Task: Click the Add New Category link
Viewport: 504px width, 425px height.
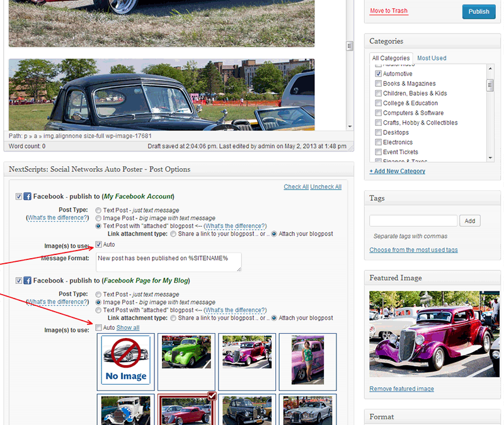Action: coord(398,171)
